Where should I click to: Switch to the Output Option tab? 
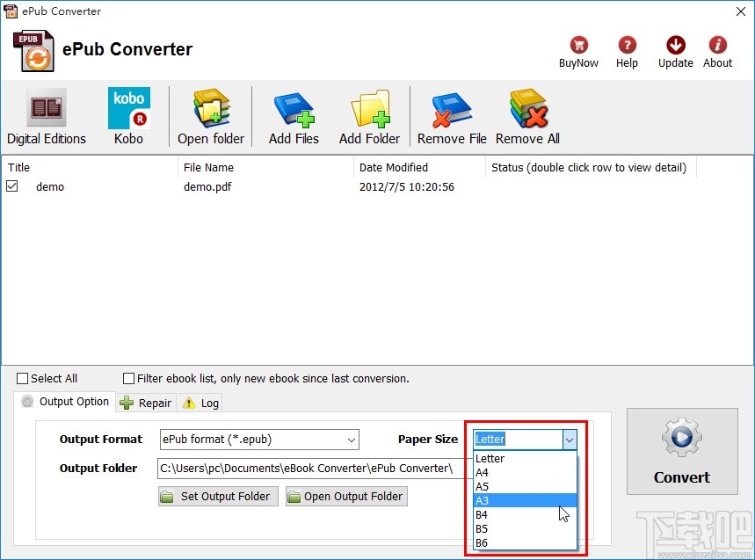click(x=65, y=402)
